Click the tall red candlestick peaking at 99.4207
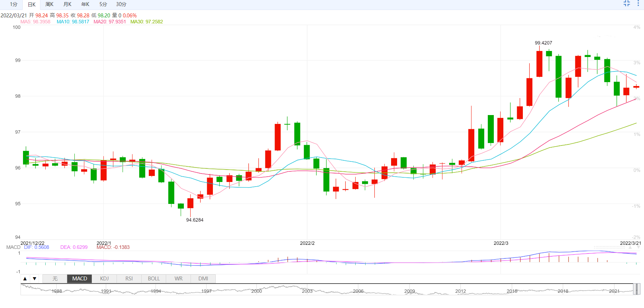 coord(540,64)
